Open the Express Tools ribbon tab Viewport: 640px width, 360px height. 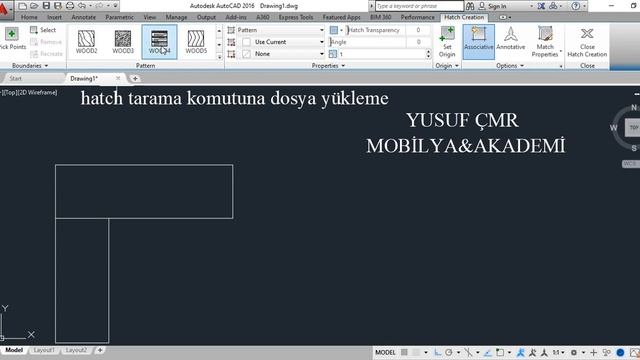click(x=296, y=17)
